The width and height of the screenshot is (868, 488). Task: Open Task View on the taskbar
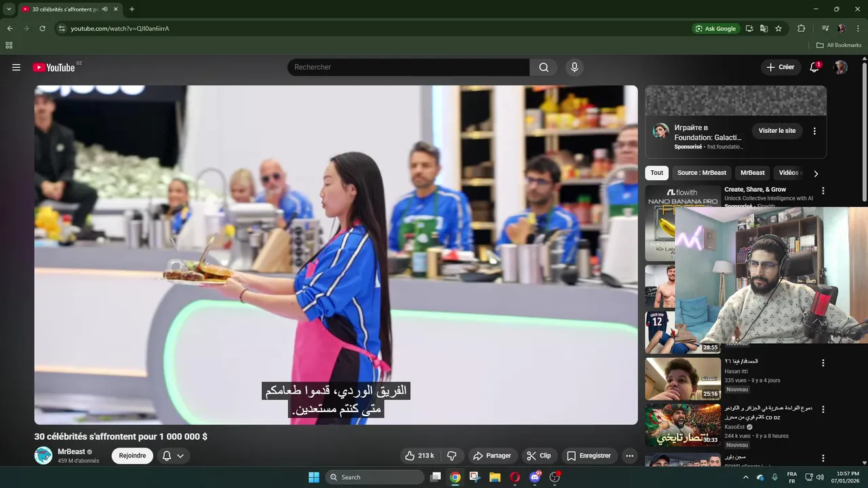(x=436, y=477)
